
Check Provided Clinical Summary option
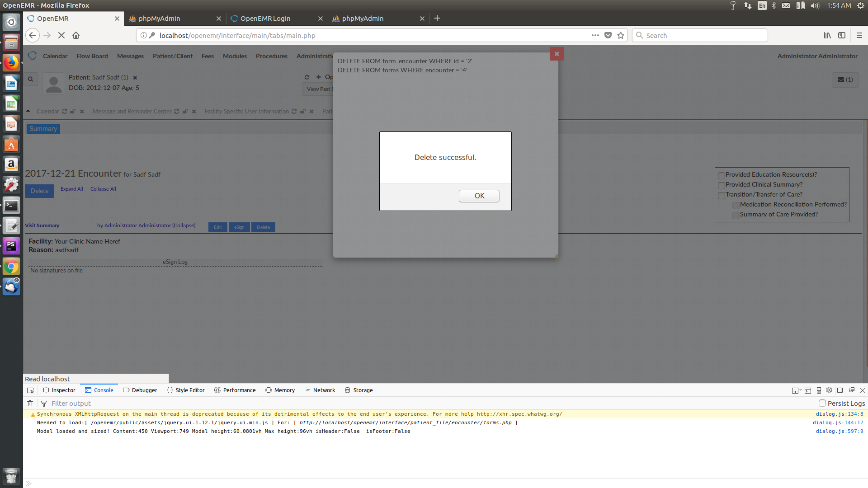tap(722, 185)
